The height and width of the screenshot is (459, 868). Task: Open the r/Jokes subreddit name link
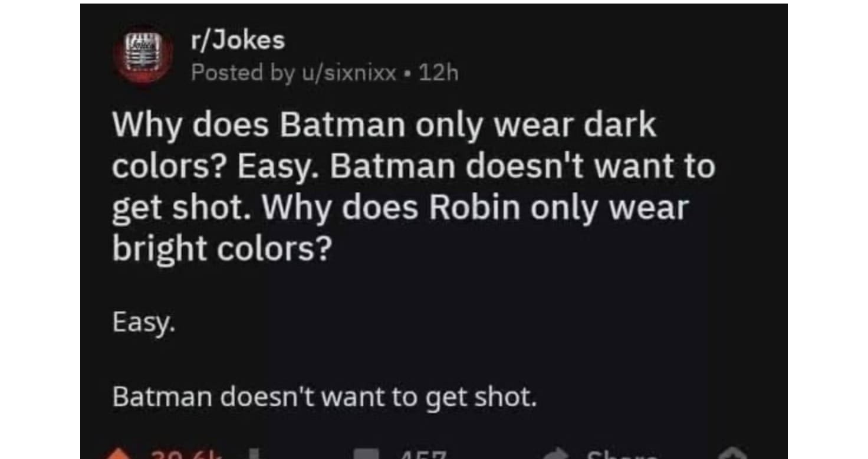[x=238, y=41]
